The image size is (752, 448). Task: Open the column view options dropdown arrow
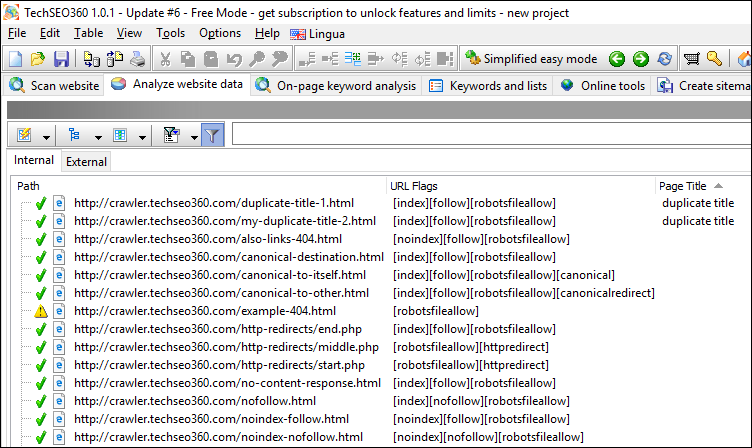[143, 136]
